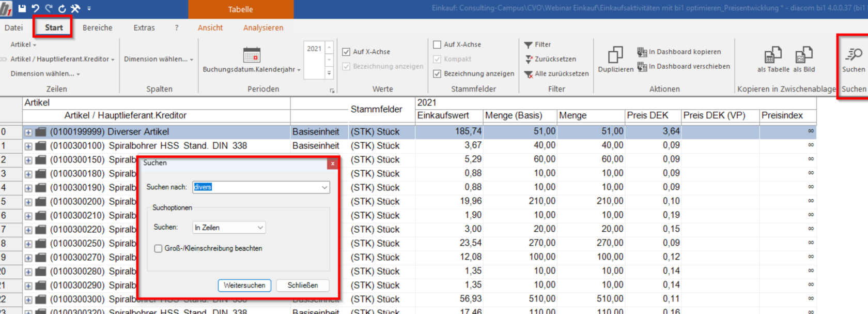This screenshot has width=868, height=314.
Task: Expand row 0100300100 Spiralbohrer
Action: pyautogui.click(x=28, y=146)
